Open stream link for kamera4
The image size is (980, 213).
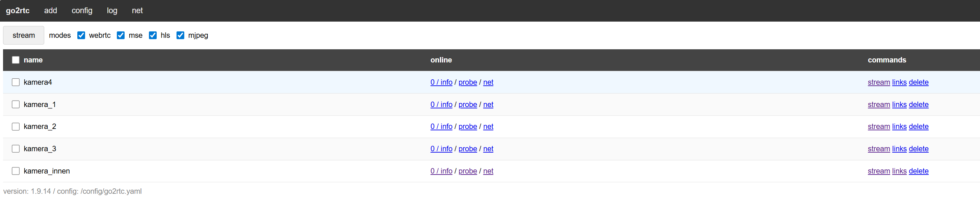(x=878, y=82)
